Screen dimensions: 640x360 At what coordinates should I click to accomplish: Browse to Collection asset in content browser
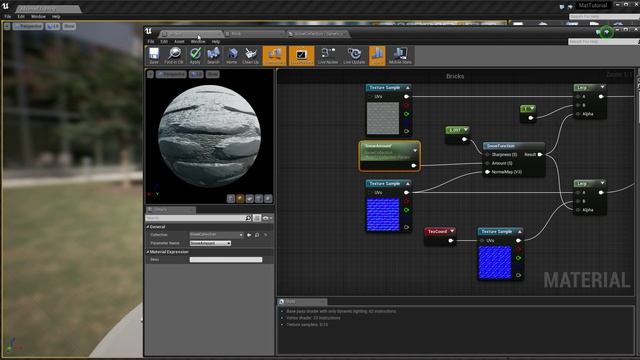(257, 235)
